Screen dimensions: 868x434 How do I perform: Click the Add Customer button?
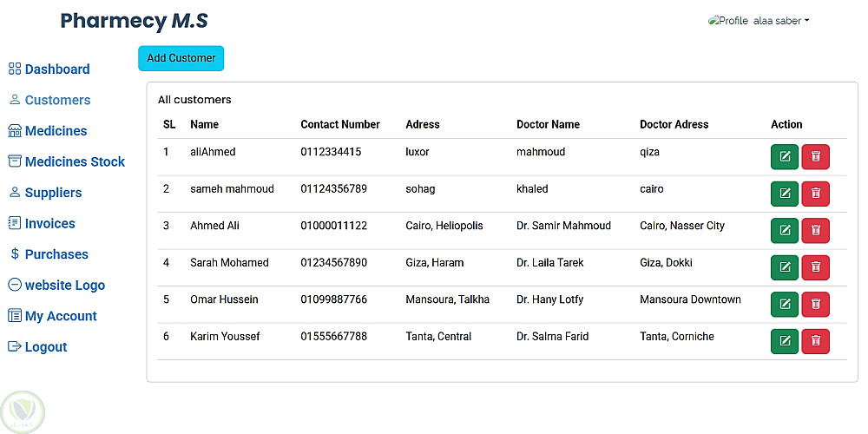coord(181,58)
